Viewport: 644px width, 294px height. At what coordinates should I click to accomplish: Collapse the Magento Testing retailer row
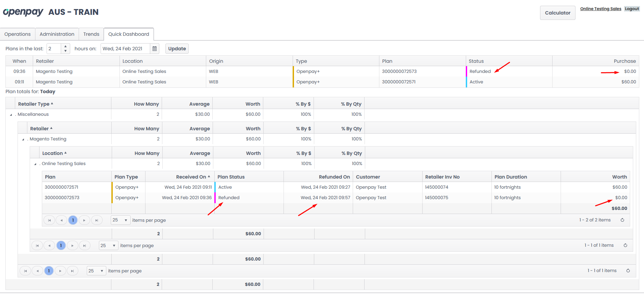(x=23, y=139)
